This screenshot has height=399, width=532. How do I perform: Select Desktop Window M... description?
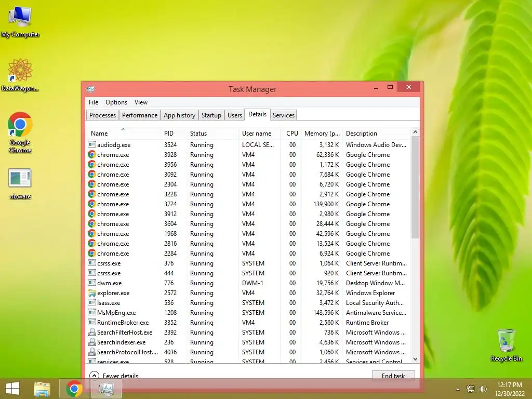point(375,283)
